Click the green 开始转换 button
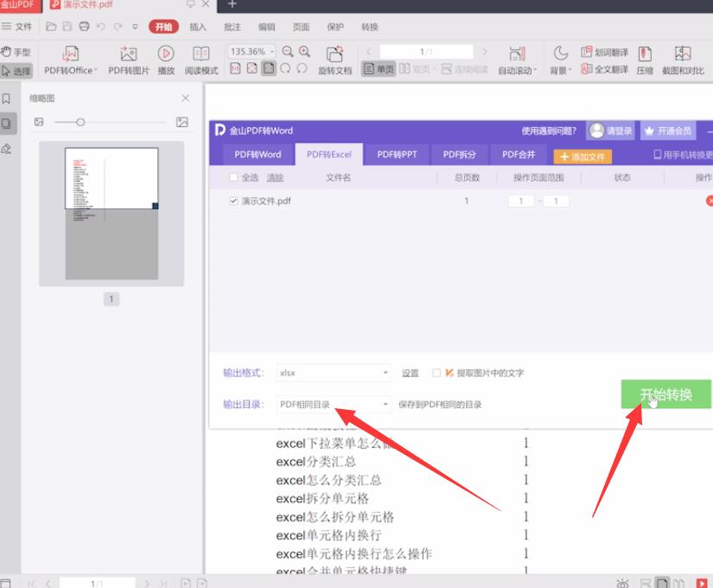 click(665, 394)
